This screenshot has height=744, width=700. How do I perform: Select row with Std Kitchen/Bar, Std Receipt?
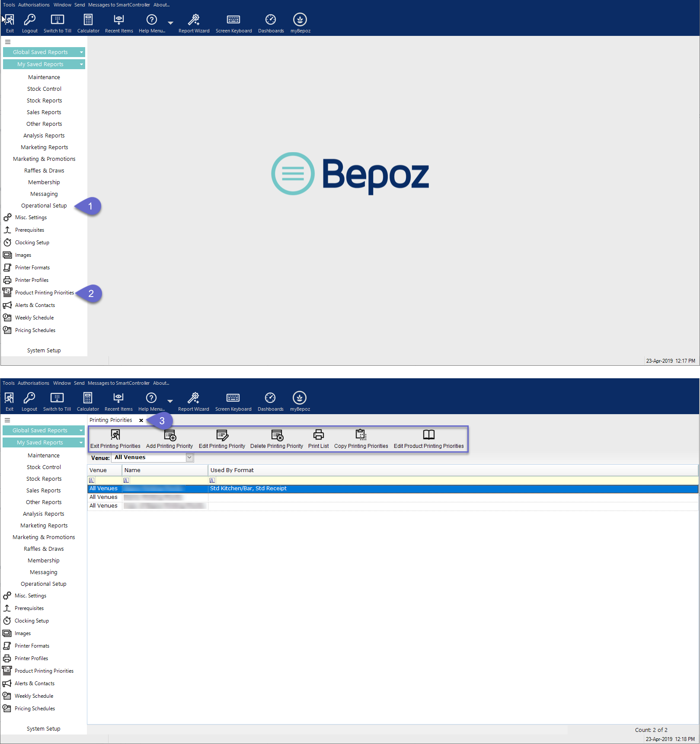pyautogui.click(x=393, y=489)
